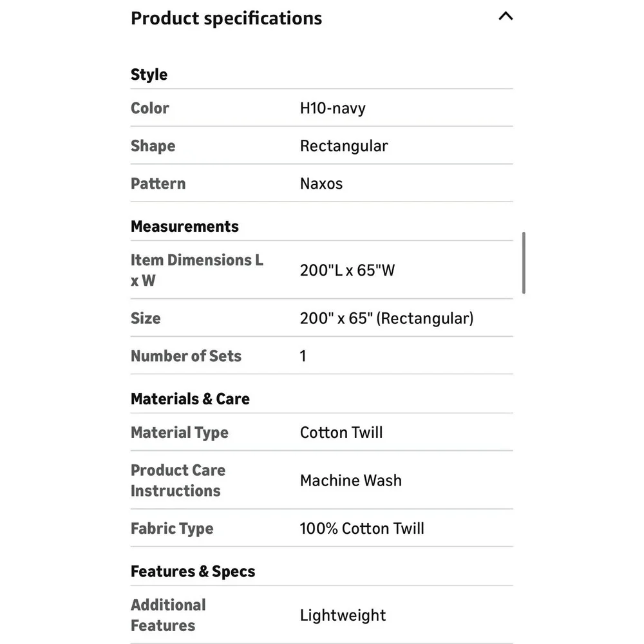Select the Lightweight feature value
Viewport: 644px width, 644px height.
[343, 616]
